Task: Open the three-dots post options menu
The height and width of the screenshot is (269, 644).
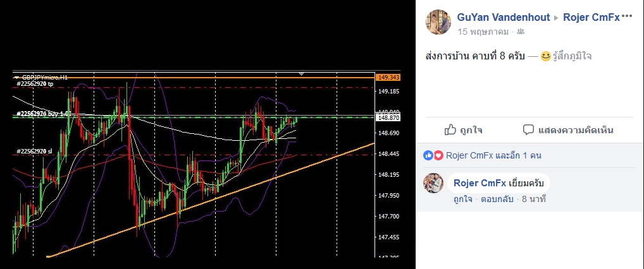Action: click(627, 17)
